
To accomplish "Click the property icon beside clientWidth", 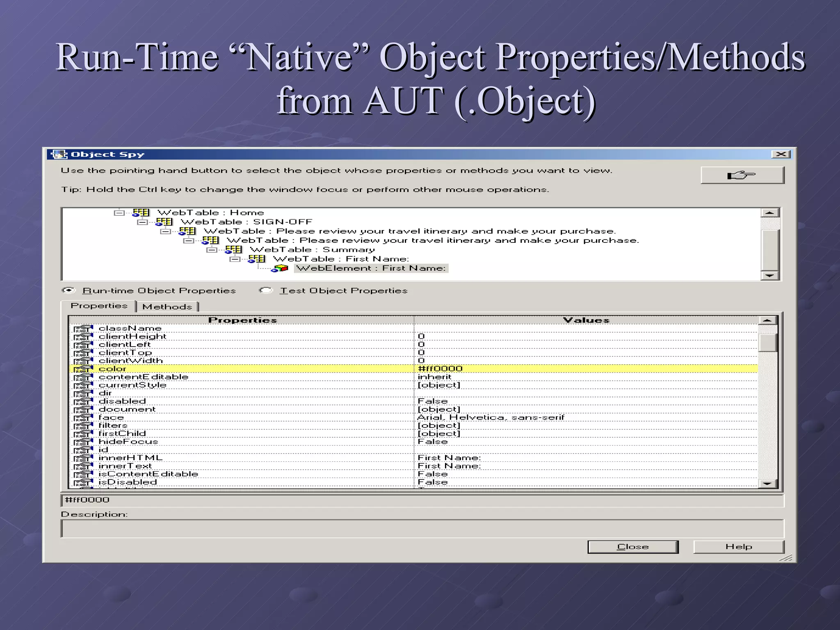I will point(83,361).
